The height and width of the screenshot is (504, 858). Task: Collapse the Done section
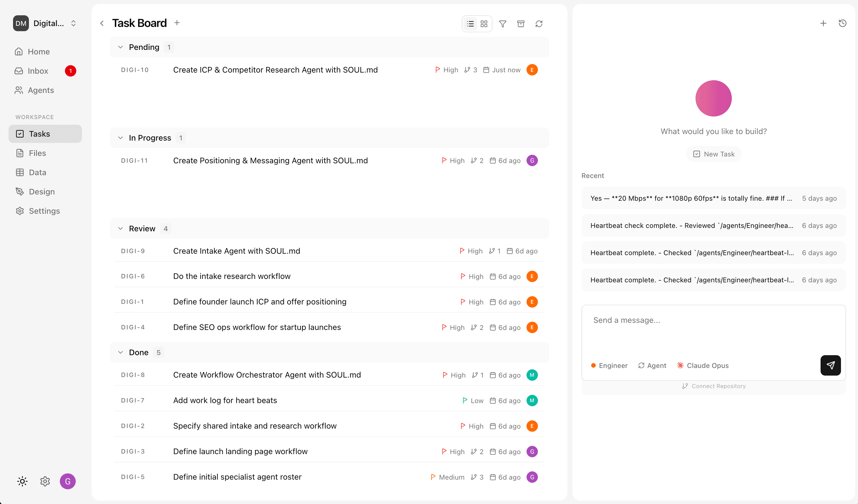pyautogui.click(x=121, y=352)
